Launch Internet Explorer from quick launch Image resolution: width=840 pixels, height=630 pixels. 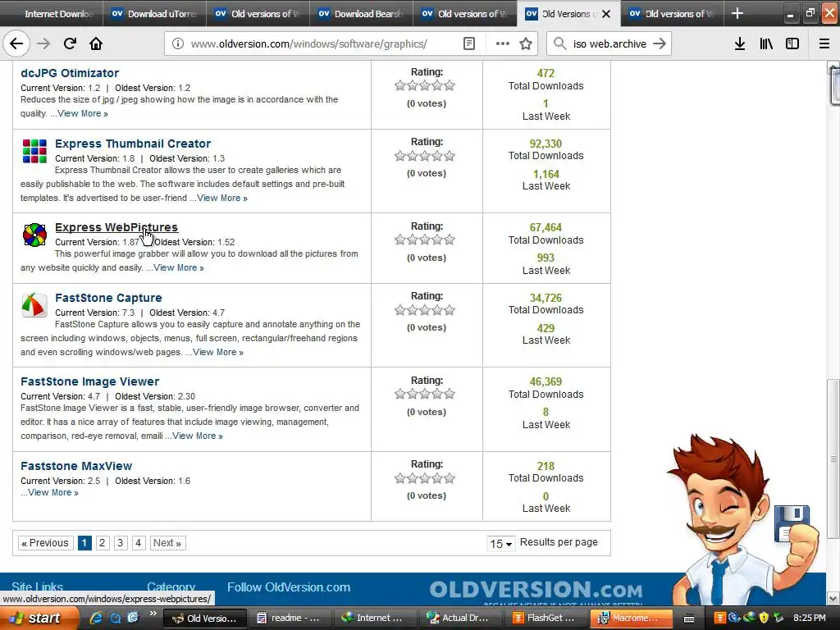[95, 618]
